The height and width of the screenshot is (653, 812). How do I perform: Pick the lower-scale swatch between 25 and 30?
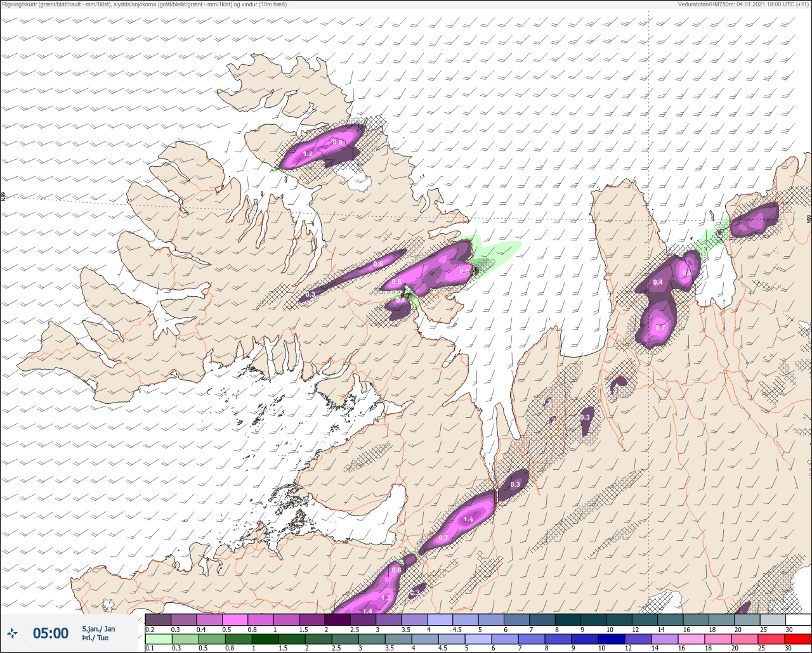(772, 639)
